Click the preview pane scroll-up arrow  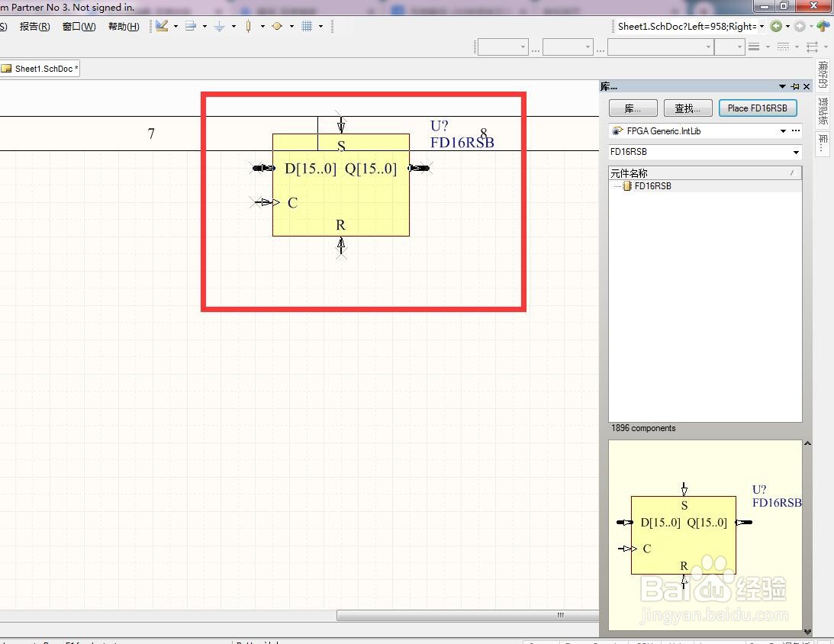pyautogui.click(x=807, y=443)
